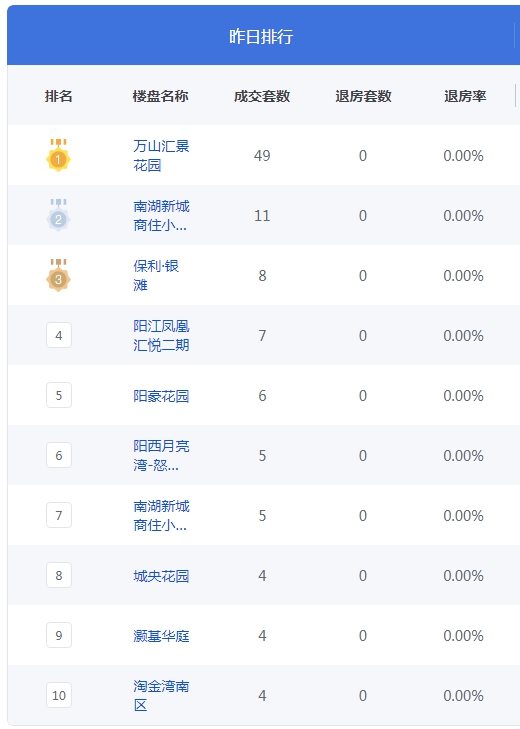The height and width of the screenshot is (729, 520).
Task: Click the 成交套数 column header
Action: (262, 96)
